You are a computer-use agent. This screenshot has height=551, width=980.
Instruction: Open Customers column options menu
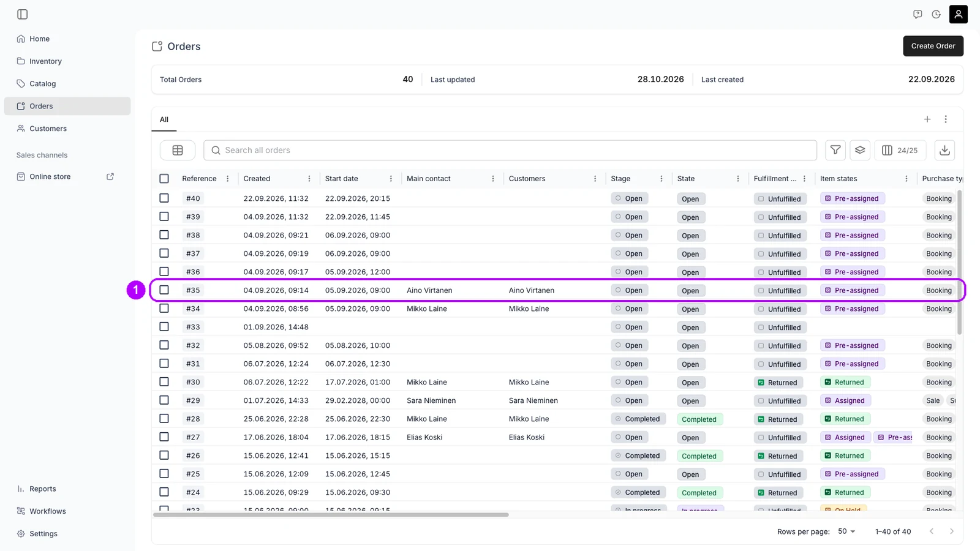(595, 179)
